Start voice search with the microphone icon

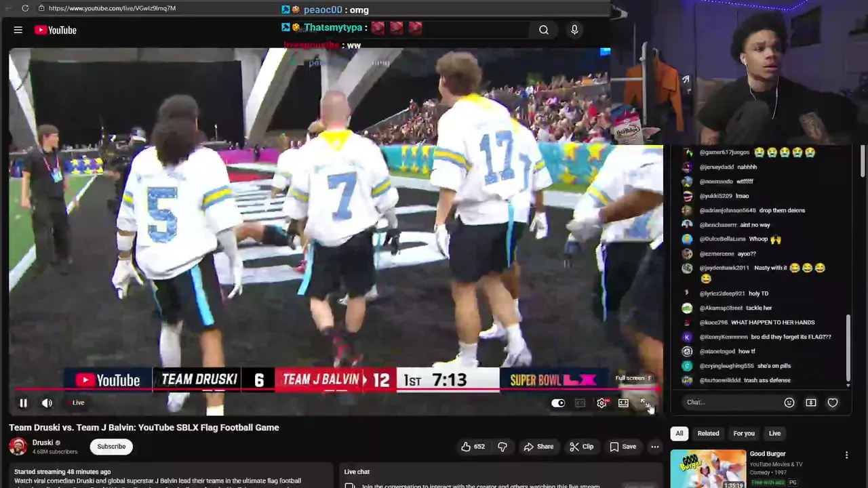pyautogui.click(x=574, y=30)
